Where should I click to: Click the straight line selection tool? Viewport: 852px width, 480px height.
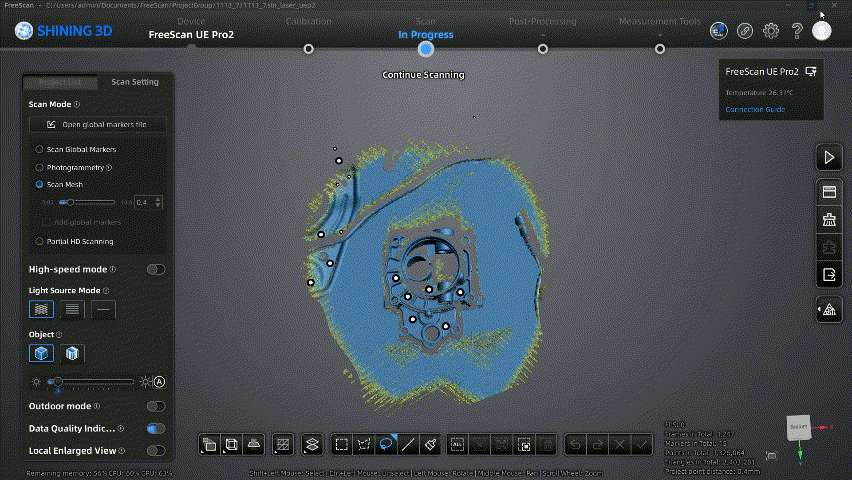pyautogui.click(x=408, y=443)
